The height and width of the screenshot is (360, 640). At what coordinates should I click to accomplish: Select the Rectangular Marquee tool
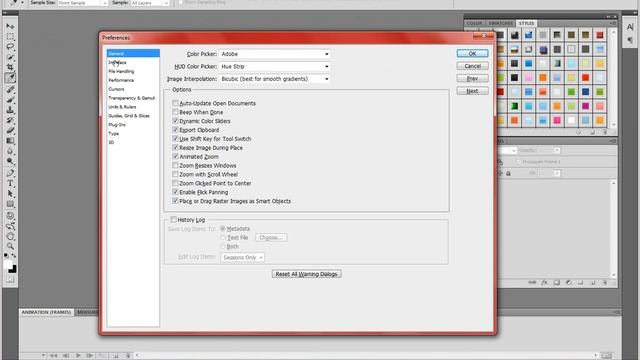click(x=10, y=37)
